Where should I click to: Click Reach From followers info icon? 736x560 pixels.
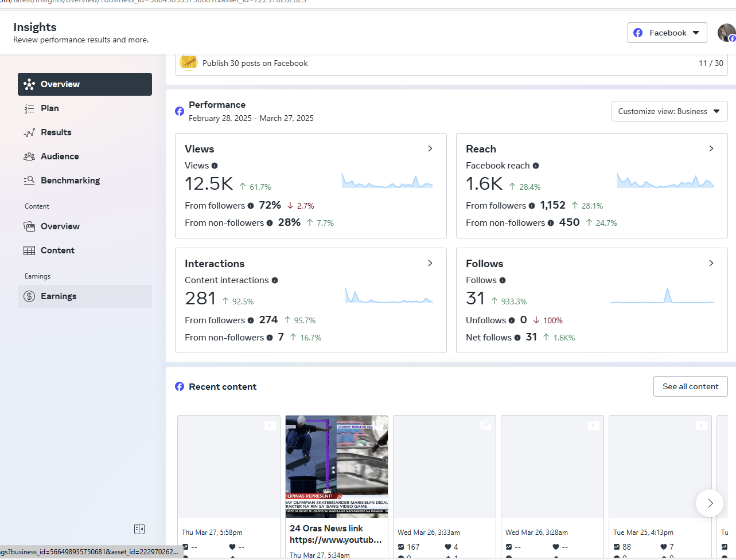point(532,206)
